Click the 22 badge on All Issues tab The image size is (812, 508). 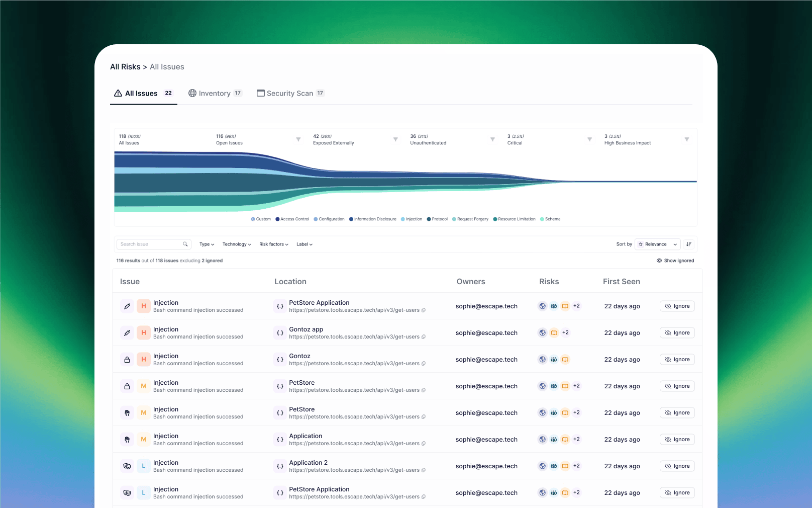coord(168,93)
